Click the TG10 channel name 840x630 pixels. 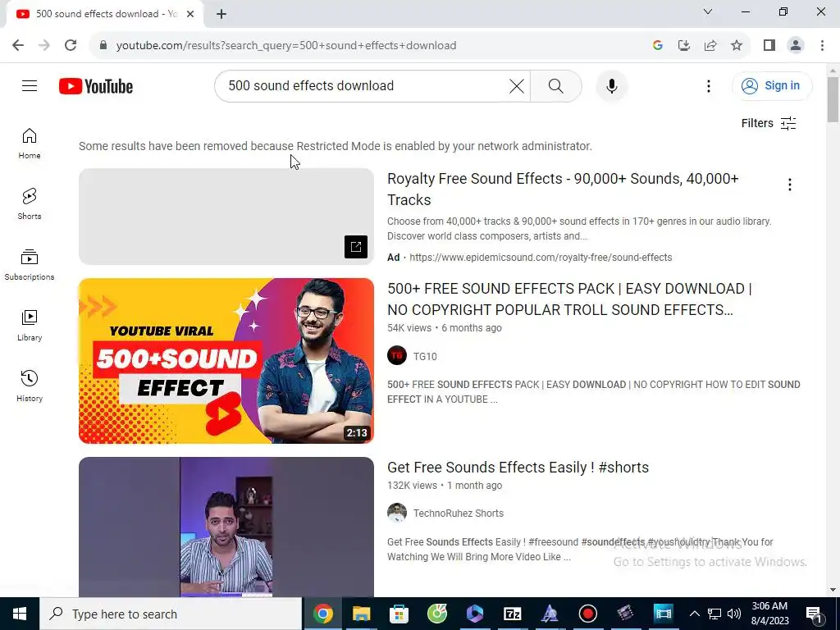tap(425, 356)
